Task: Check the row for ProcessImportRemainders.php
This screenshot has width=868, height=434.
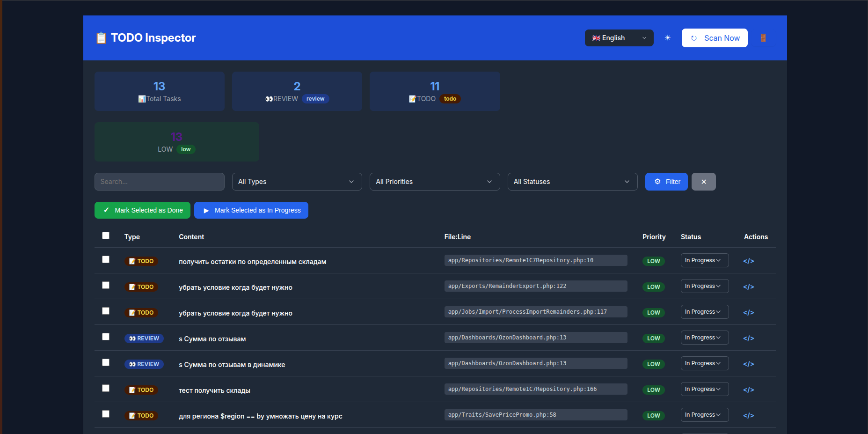Action: (x=106, y=311)
